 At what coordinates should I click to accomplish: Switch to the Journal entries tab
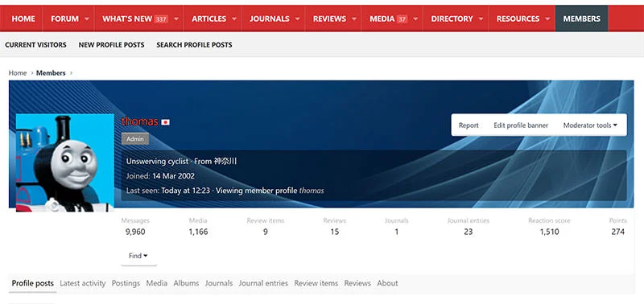(x=263, y=283)
